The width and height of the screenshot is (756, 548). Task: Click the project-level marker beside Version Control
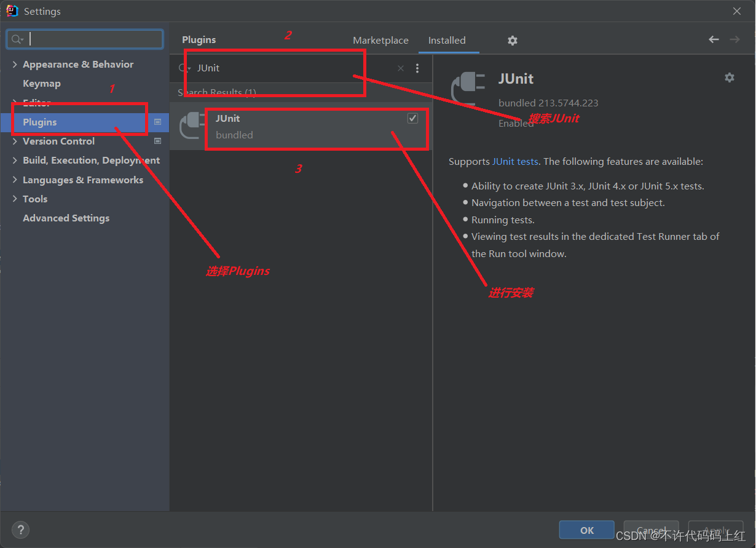pyautogui.click(x=157, y=141)
